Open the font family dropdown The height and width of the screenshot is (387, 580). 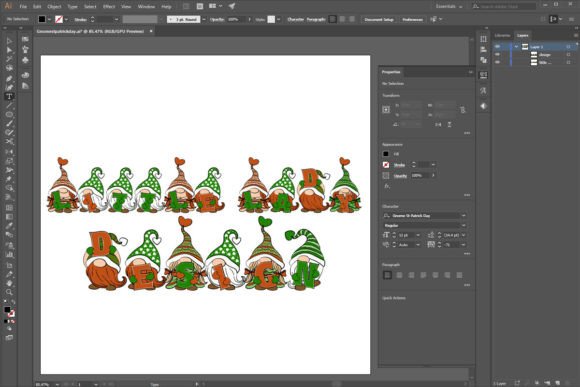click(463, 215)
